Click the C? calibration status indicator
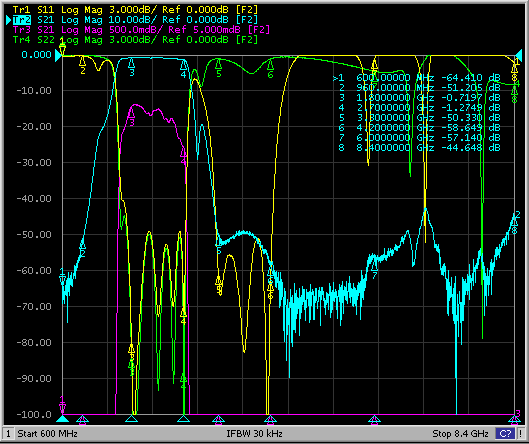The image size is (529, 444). click(505, 433)
